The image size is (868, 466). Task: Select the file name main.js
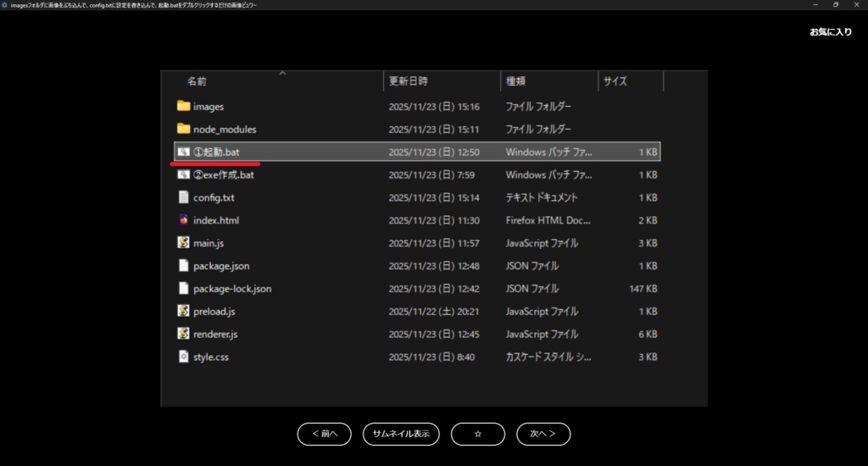pos(209,243)
